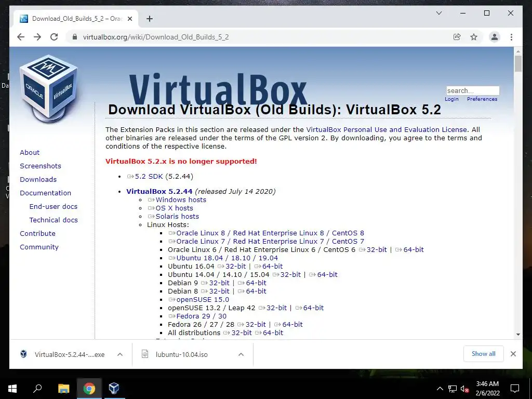The width and height of the screenshot is (532, 399).
Task: Click the browser forward arrow
Action: click(x=37, y=37)
